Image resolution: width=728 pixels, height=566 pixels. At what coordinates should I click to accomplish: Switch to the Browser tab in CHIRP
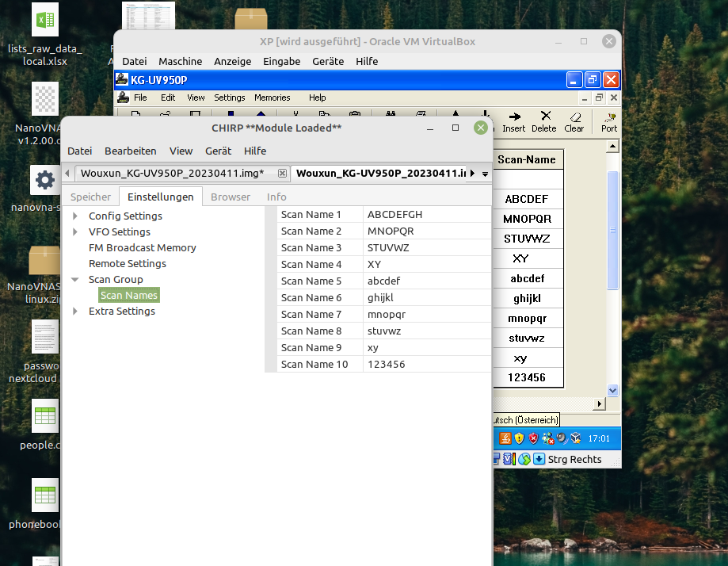tap(231, 197)
